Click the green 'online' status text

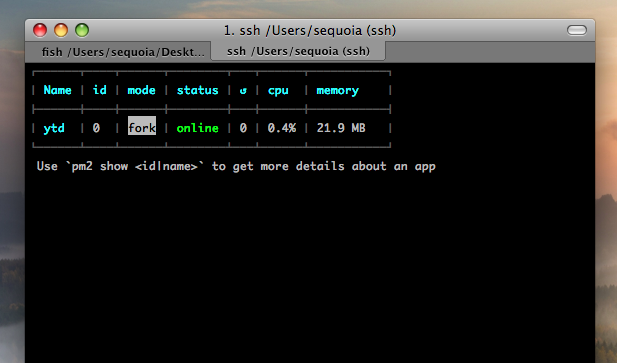(198, 128)
